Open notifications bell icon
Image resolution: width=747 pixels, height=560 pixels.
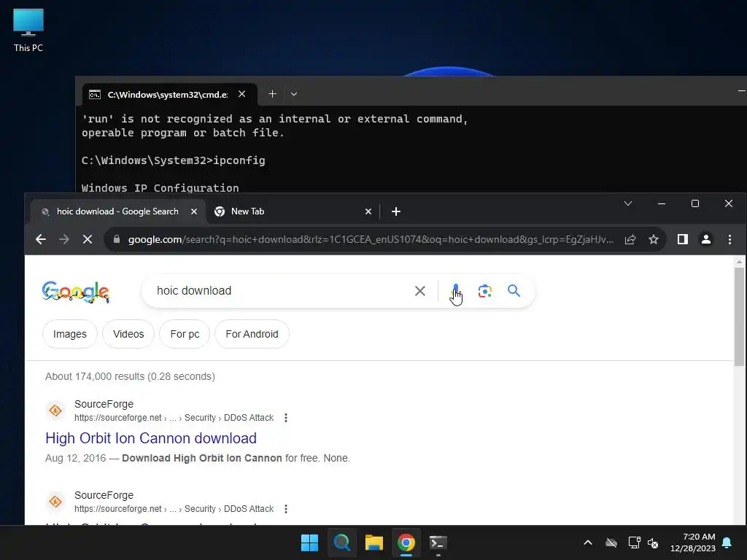[x=727, y=542]
